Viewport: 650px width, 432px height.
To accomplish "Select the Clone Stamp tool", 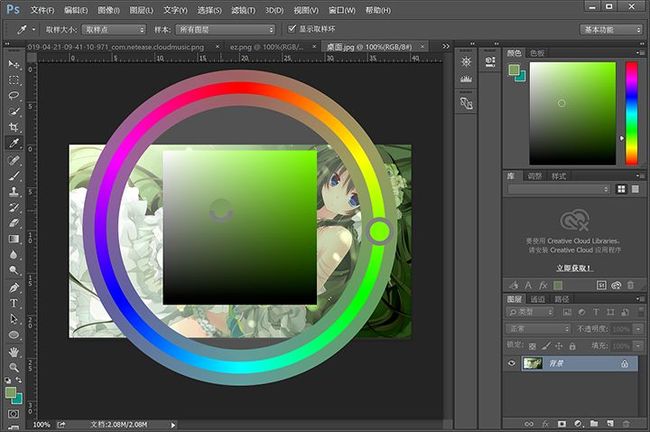I will [x=14, y=192].
